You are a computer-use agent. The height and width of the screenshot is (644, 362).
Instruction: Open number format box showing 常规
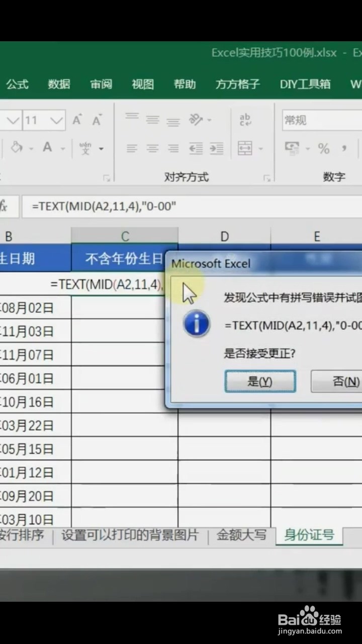(322, 120)
